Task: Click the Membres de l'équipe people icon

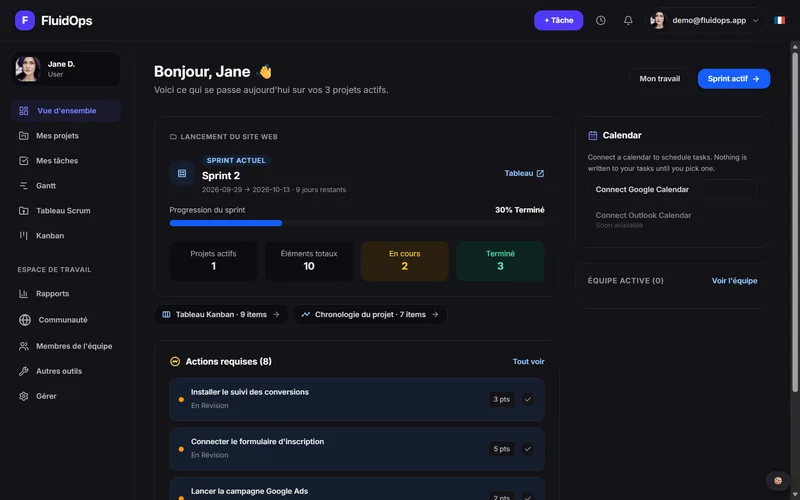Action: point(23,346)
